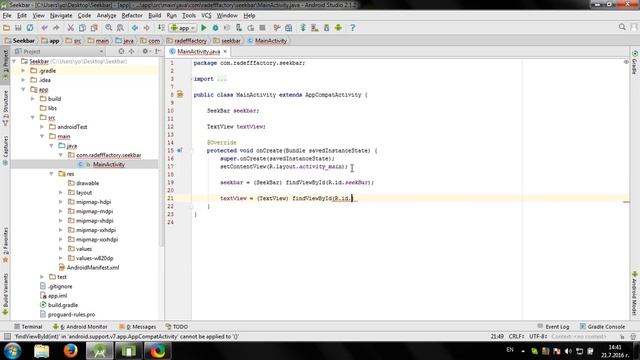Click the Sync Project with Gradle icon

tap(303, 28)
